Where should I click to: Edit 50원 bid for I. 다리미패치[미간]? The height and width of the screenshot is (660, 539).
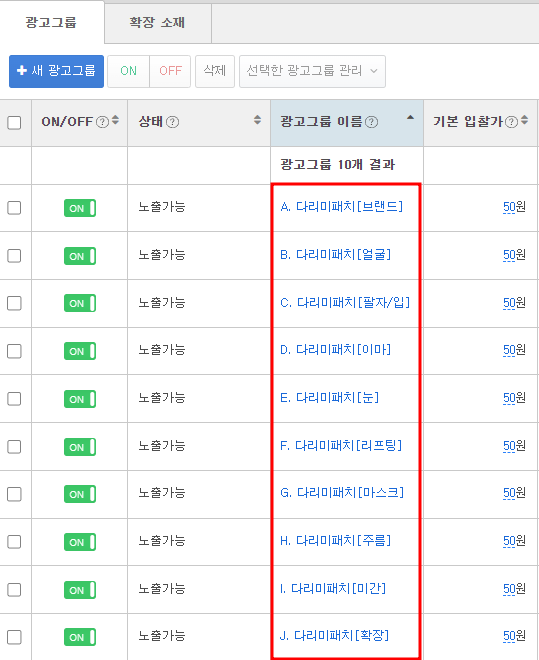[514, 589]
